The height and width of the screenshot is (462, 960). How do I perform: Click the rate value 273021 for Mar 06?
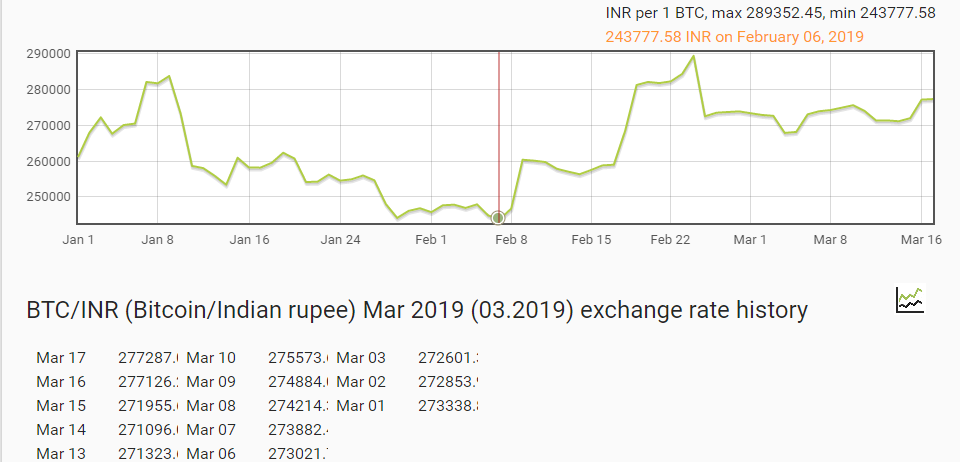299,453
